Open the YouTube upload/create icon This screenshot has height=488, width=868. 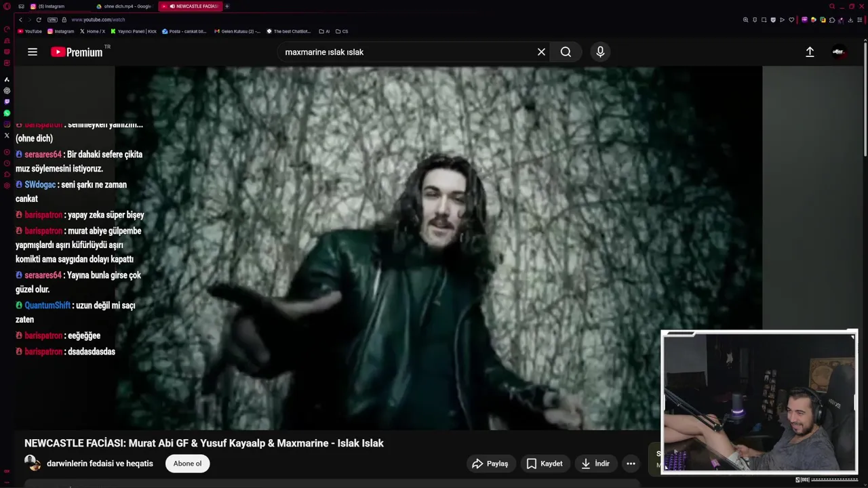click(810, 52)
